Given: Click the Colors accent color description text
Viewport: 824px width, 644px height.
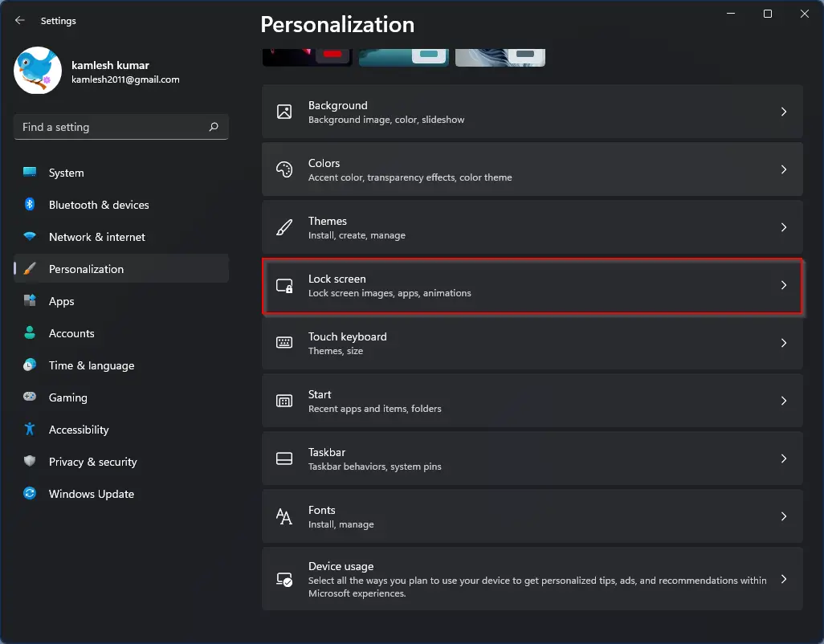Looking at the screenshot, I should pos(410,177).
